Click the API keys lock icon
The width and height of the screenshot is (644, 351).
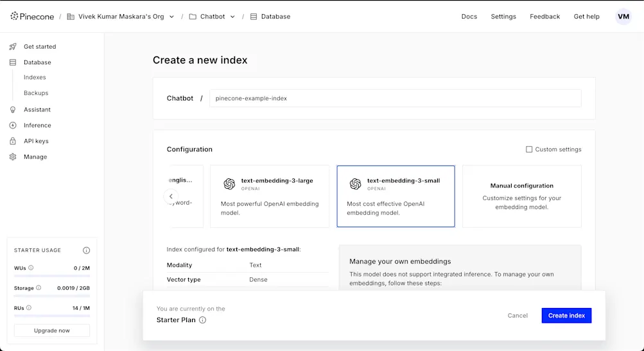[13, 141]
